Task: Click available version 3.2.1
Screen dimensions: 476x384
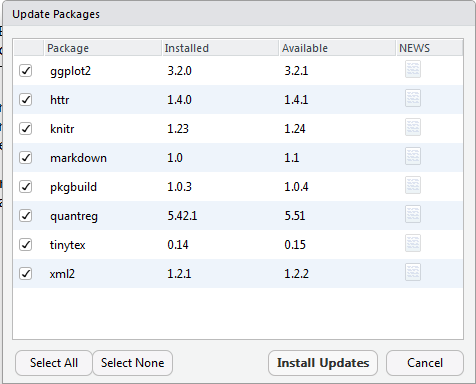Action: (296, 71)
